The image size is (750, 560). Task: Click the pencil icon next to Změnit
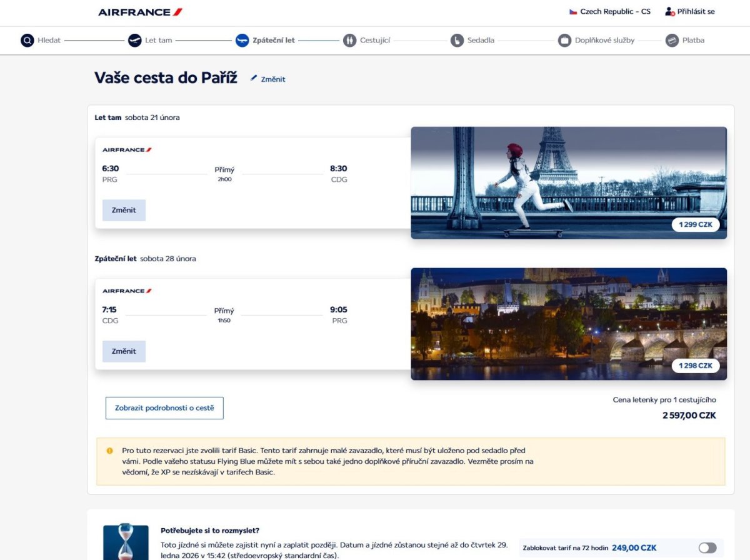pos(254,78)
